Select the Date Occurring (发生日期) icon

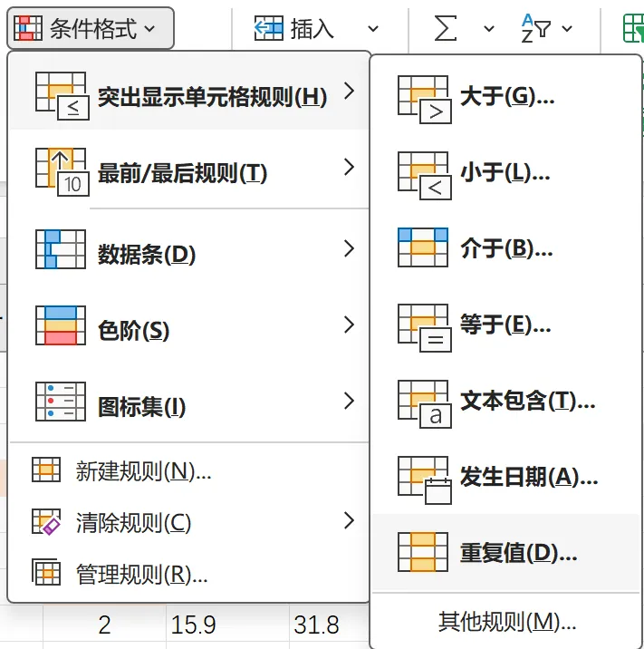click(x=423, y=477)
